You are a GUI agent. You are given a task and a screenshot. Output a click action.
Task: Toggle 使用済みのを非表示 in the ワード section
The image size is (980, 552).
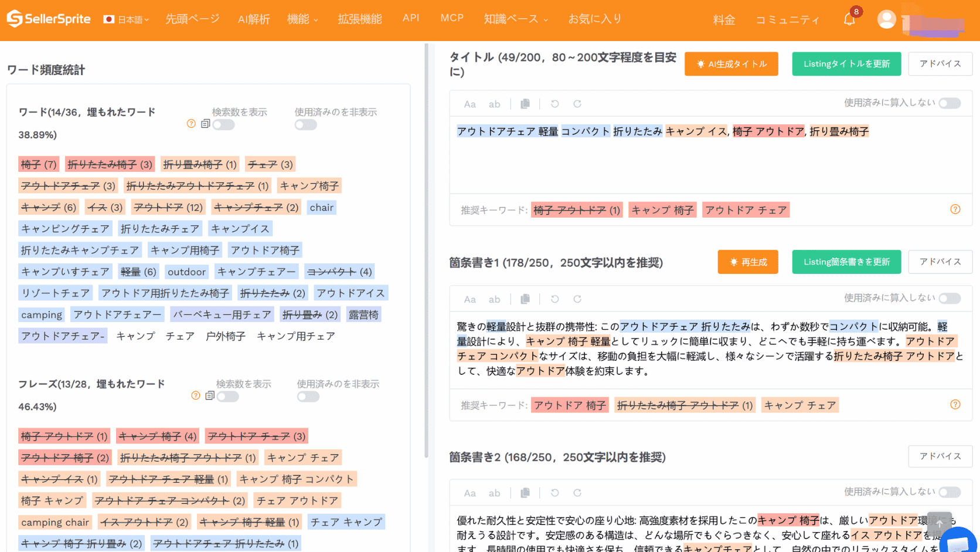point(306,124)
